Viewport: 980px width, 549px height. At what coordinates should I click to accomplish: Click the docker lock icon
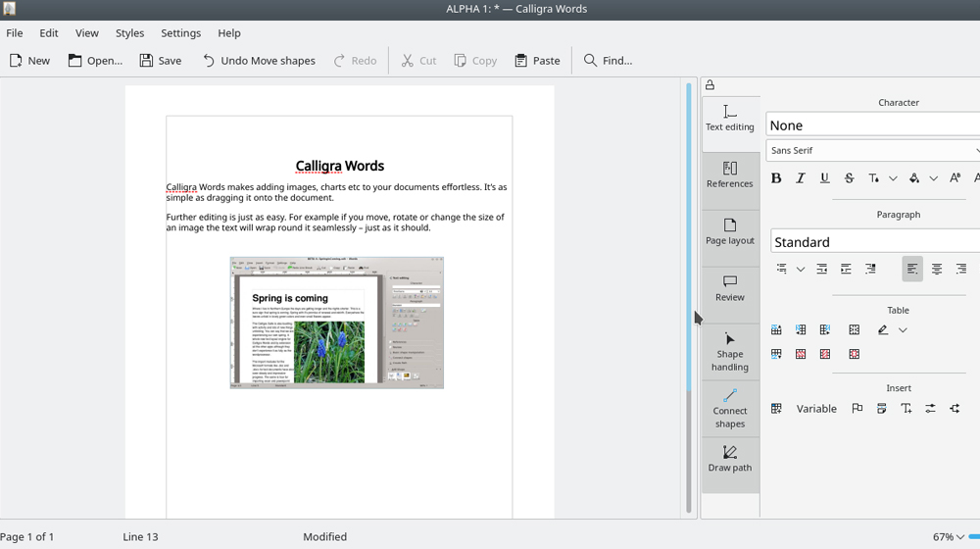[x=710, y=85]
